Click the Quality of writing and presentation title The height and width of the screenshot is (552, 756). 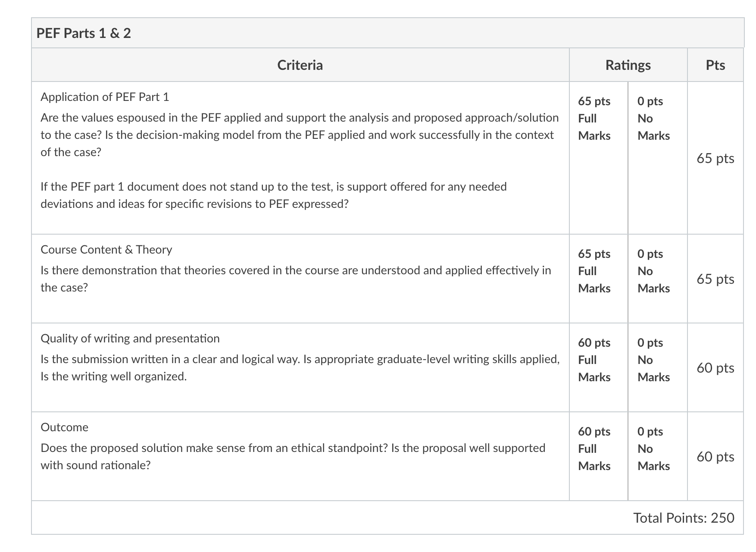coord(130,339)
